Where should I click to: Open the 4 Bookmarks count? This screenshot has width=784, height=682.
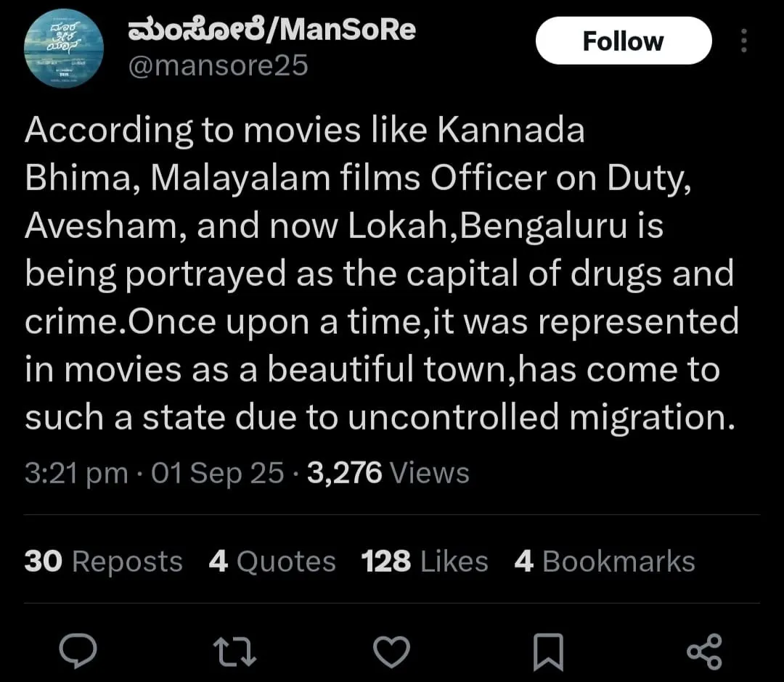[605, 561]
